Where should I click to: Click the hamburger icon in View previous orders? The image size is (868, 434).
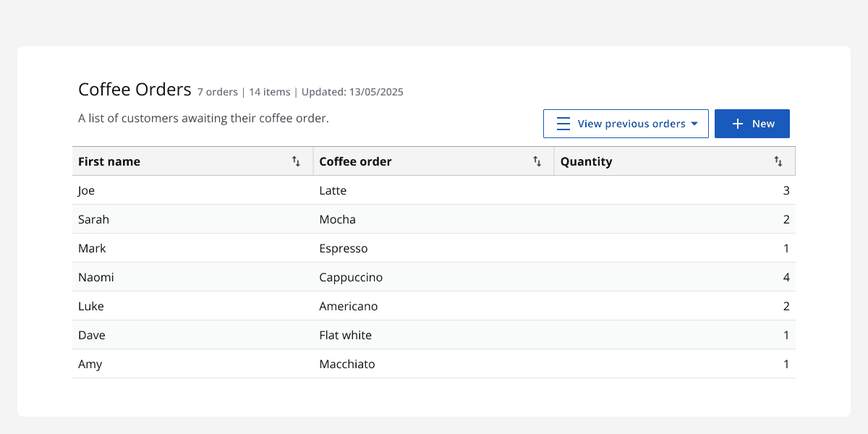[563, 123]
